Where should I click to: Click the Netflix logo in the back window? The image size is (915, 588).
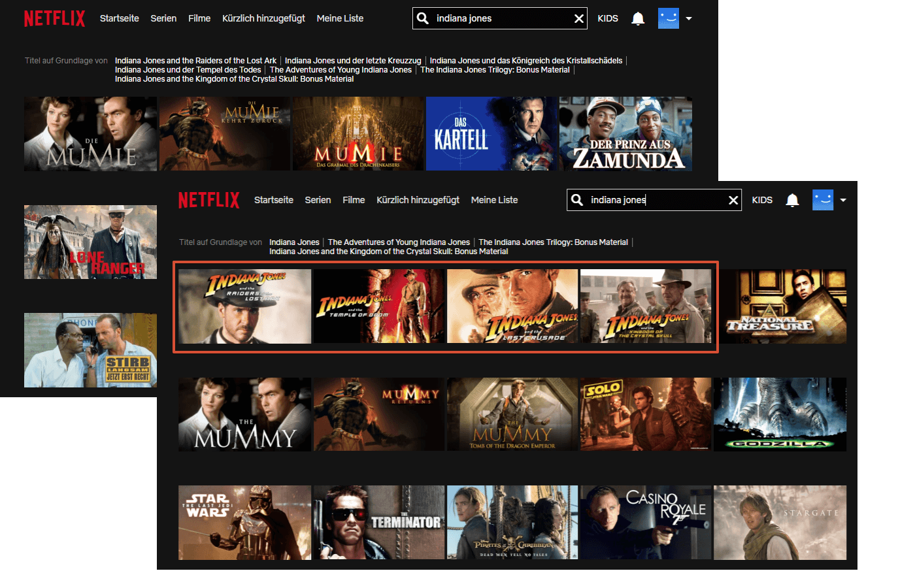click(x=55, y=18)
